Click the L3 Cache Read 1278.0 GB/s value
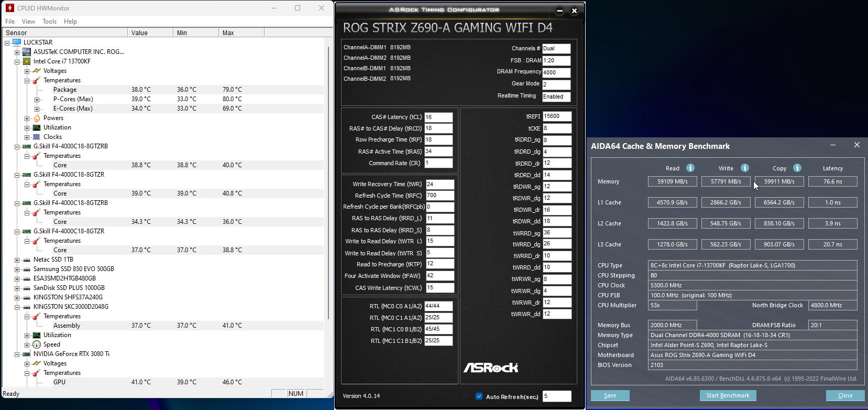868x410 pixels. click(x=673, y=244)
